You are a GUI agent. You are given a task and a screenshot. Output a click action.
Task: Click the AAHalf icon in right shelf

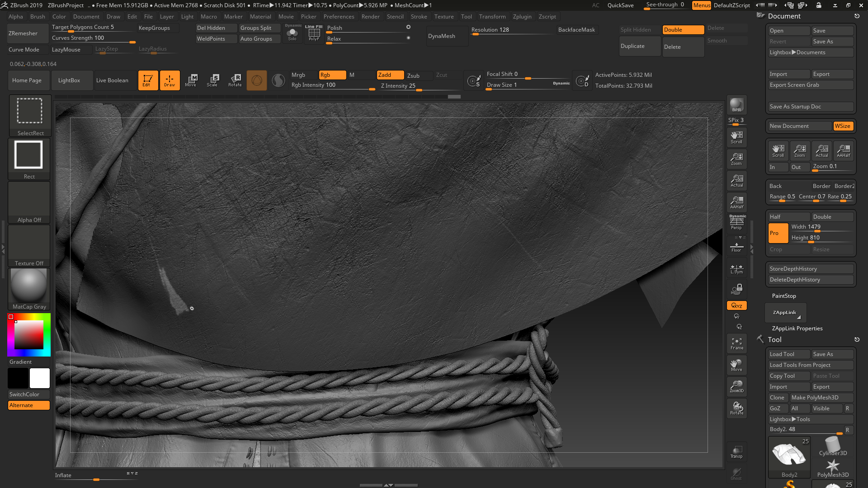[736, 202]
